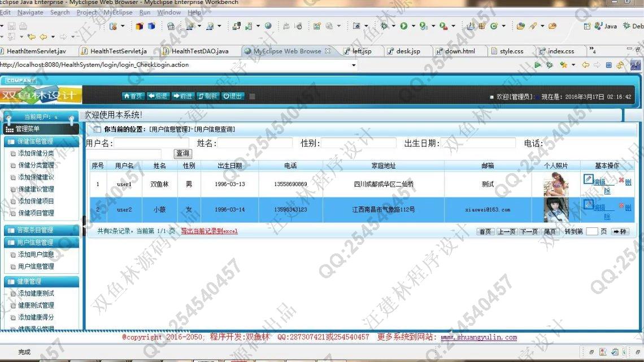Click the 用户名 search input field
The height and width of the screenshot is (362, 644).
151,144
